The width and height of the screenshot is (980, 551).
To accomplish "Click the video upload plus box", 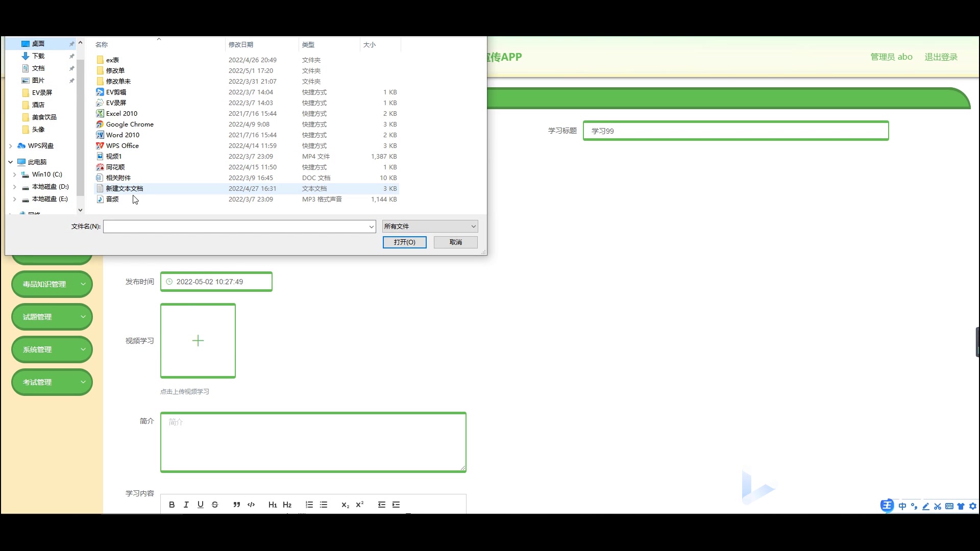I will (198, 341).
